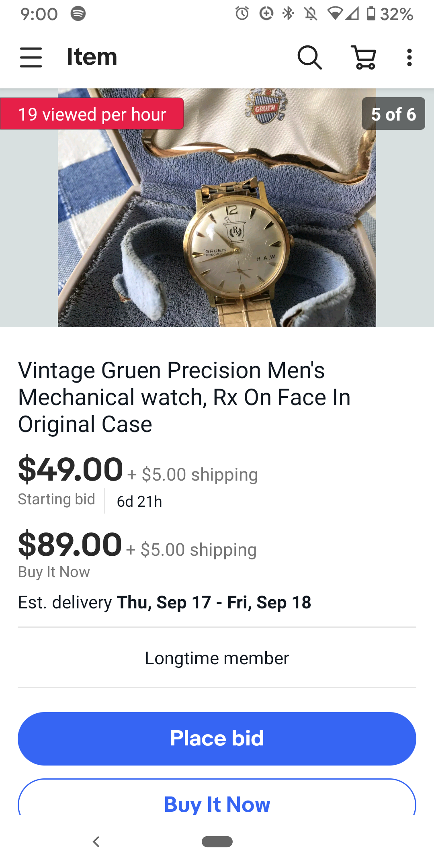Tap the search magnifier icon
Image resolution: width=434 pixels, height=868 pixels.
[x=309, y=57]
